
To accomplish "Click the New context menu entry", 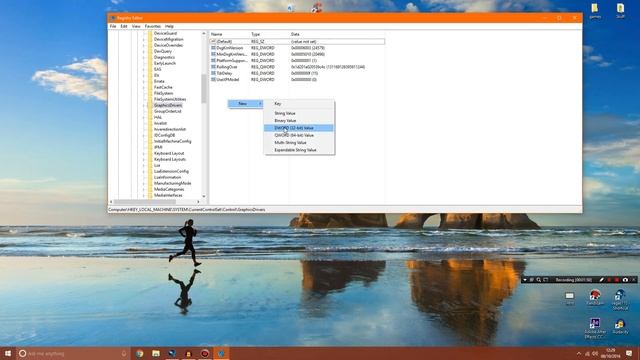I will pos(245,104).
